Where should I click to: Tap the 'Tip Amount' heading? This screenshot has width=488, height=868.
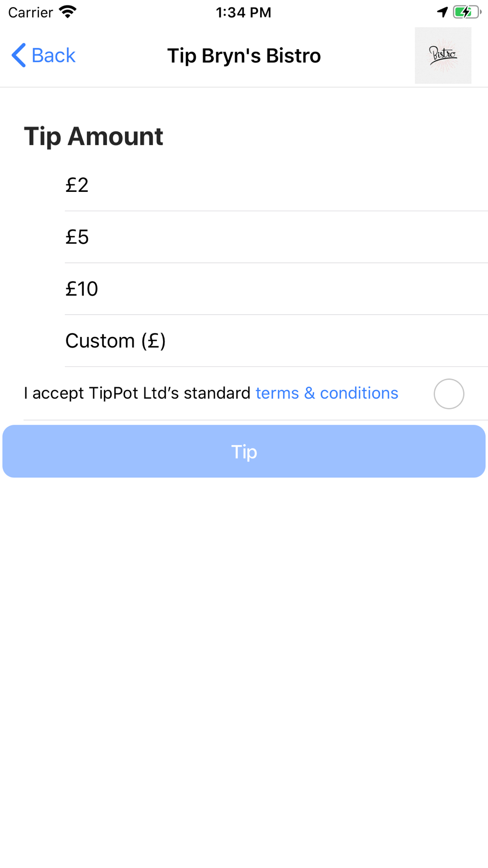(94, 136)
